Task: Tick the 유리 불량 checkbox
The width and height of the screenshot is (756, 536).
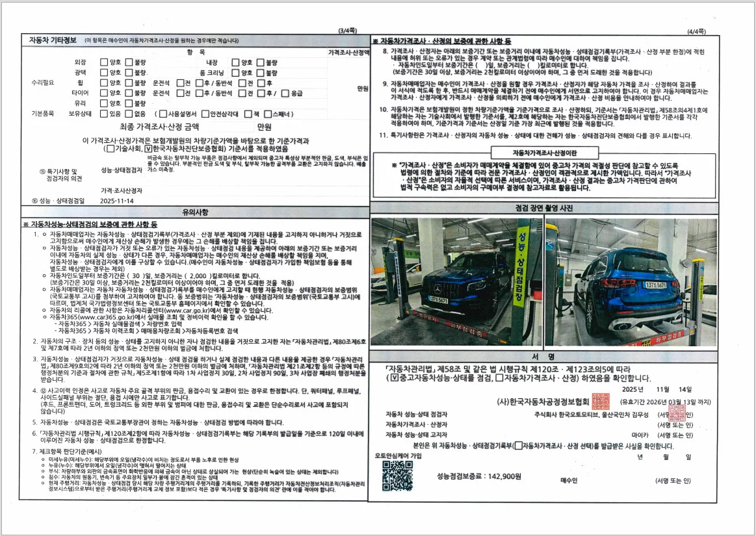Action: pos(129,103)
